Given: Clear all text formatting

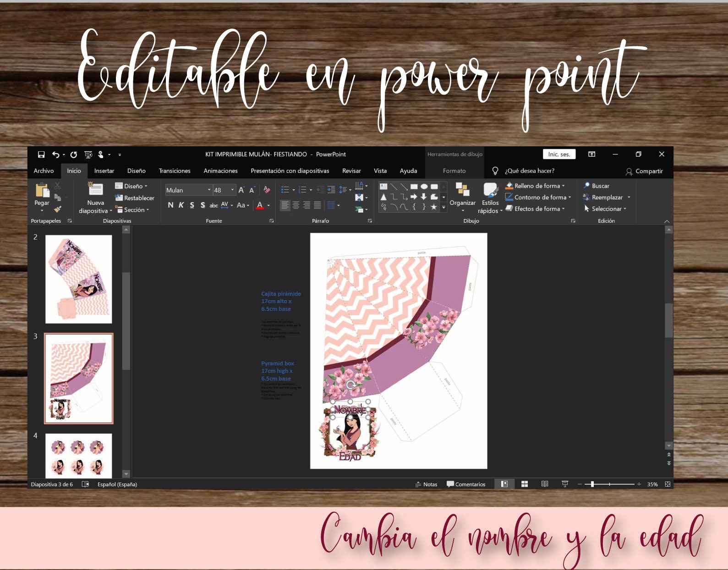Looking at the screenshot, I should coord(267,190).
